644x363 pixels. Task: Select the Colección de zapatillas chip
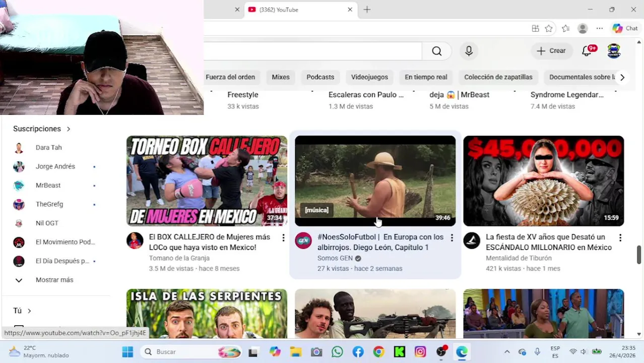498,77
